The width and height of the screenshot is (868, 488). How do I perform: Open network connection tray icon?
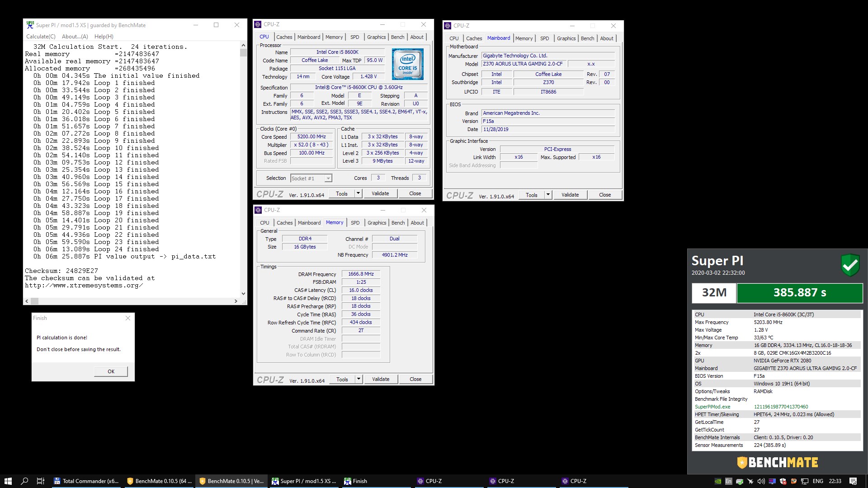point(805,481)
